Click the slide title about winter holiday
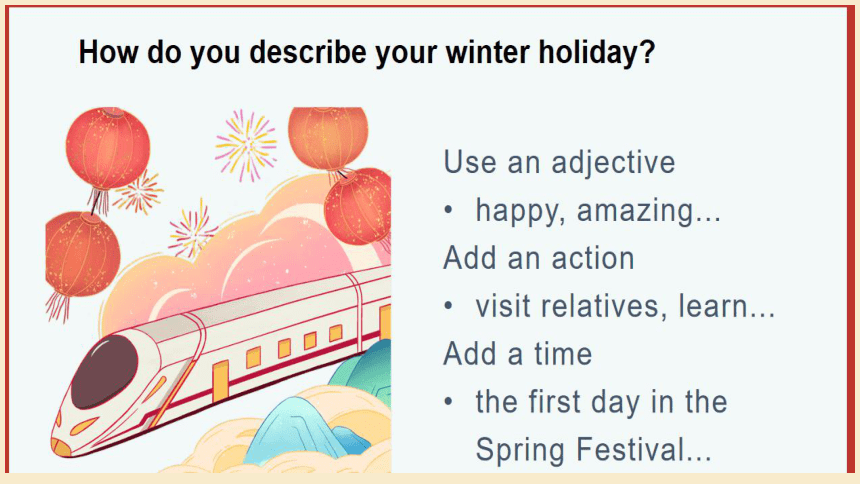The width and height of the screenshot is (860, 484). pos(367,53)
